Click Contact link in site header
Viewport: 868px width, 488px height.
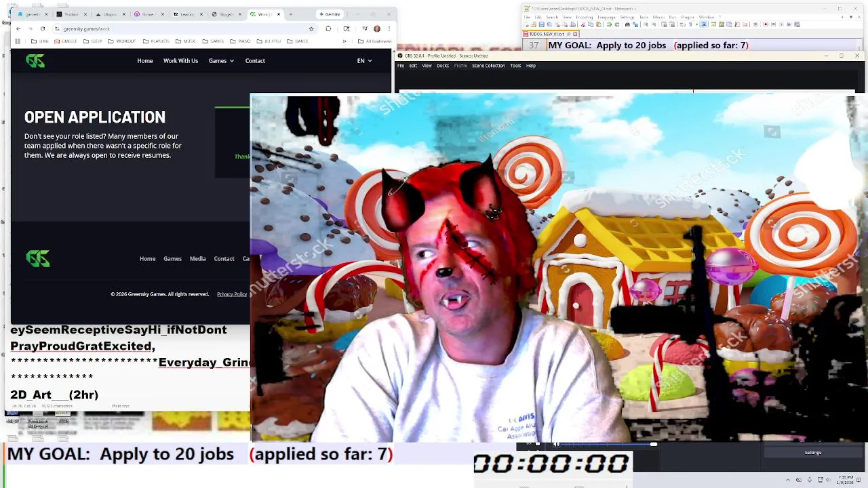click(x=255, y=61)
